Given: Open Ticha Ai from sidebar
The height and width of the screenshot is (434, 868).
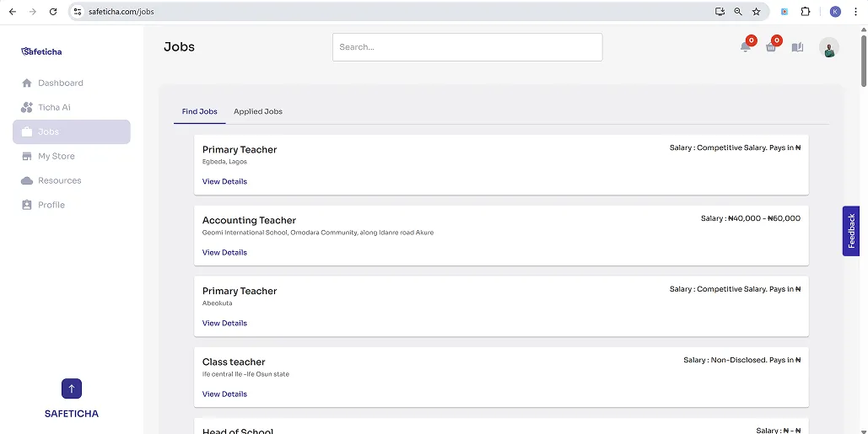Looking at the screenshot, I should 72,107.
